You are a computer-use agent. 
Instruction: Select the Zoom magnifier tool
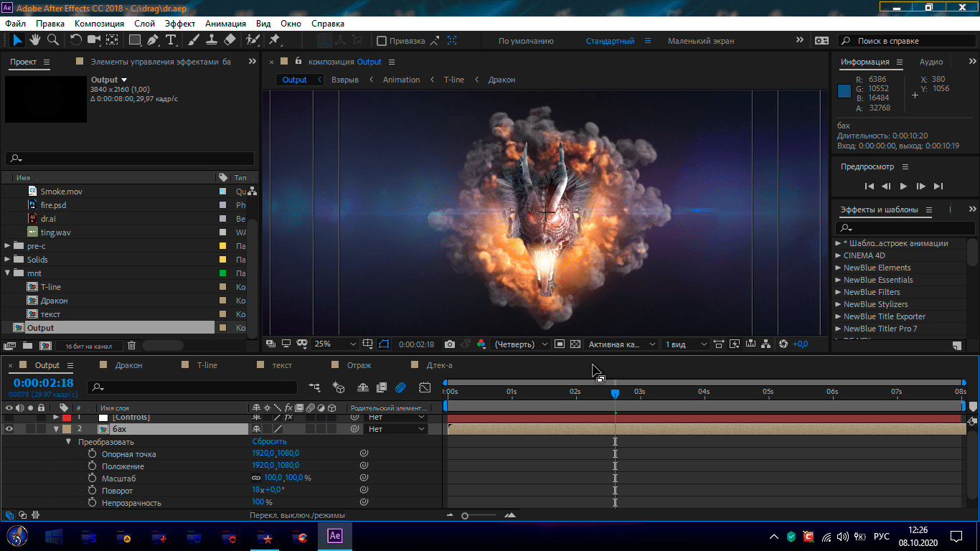[53, 40]
